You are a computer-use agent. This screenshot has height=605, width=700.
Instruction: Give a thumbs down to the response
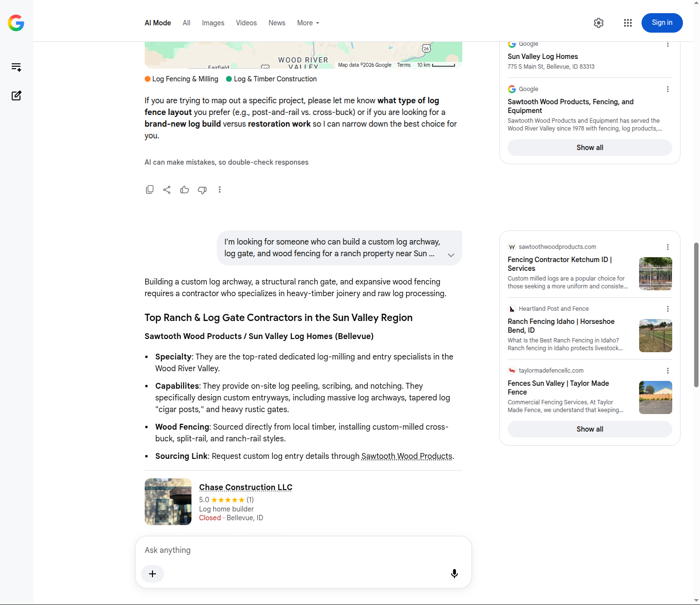pos(202,189)
